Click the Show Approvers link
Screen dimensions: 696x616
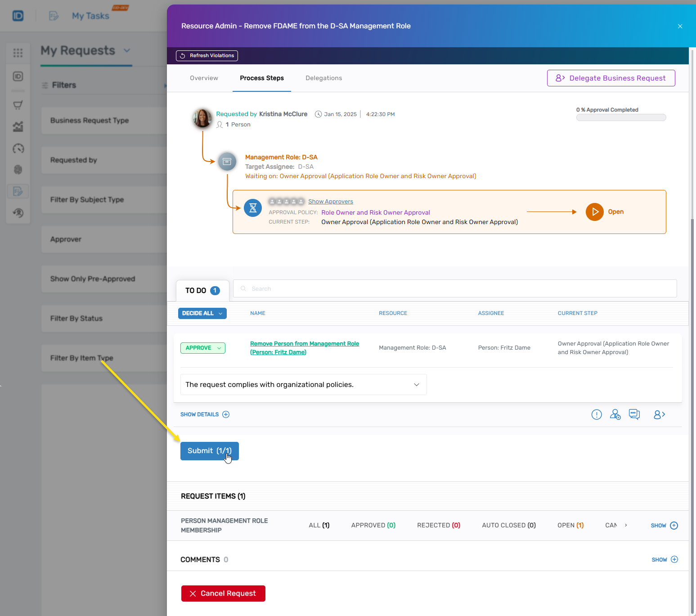(330, 202)
